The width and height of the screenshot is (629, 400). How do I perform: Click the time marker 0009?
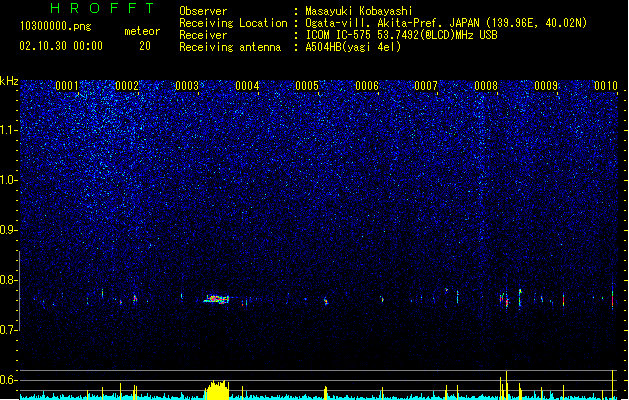click(x=546, y=86)
